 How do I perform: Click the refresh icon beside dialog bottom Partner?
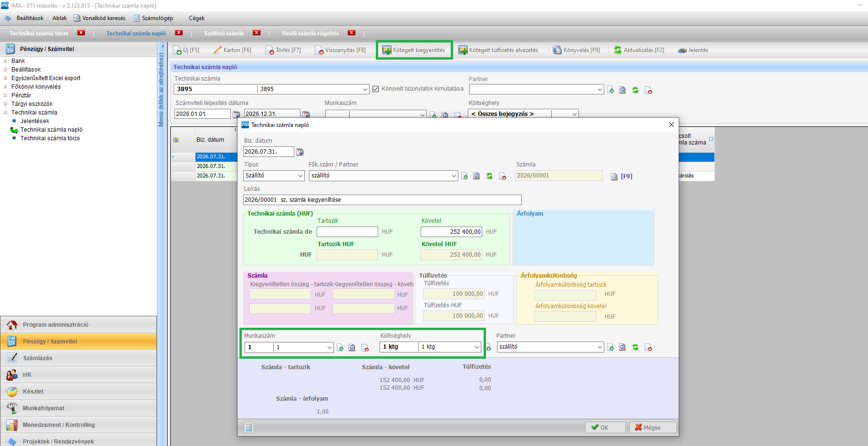pos(635,348)
